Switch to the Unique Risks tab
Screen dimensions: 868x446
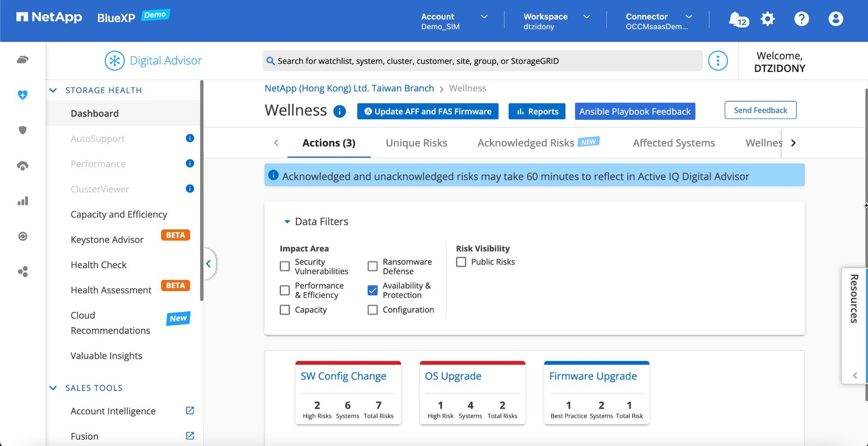(416, 143)
